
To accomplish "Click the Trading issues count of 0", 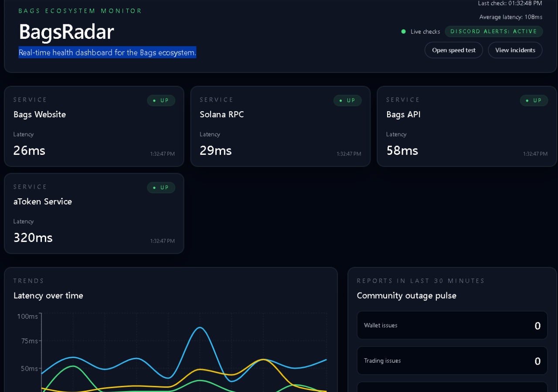I will pyautogui.click(x=538, y=361).
